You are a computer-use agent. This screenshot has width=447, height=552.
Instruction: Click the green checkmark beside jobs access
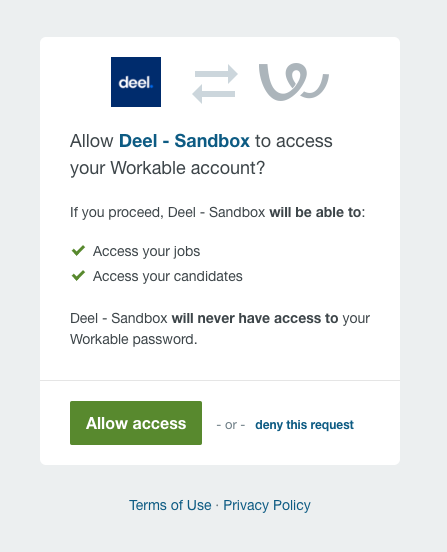(78, 251)
